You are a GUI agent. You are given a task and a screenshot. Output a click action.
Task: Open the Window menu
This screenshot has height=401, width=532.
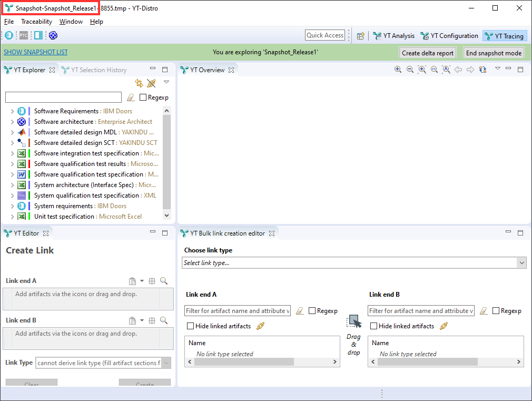(x=71, y=22)
